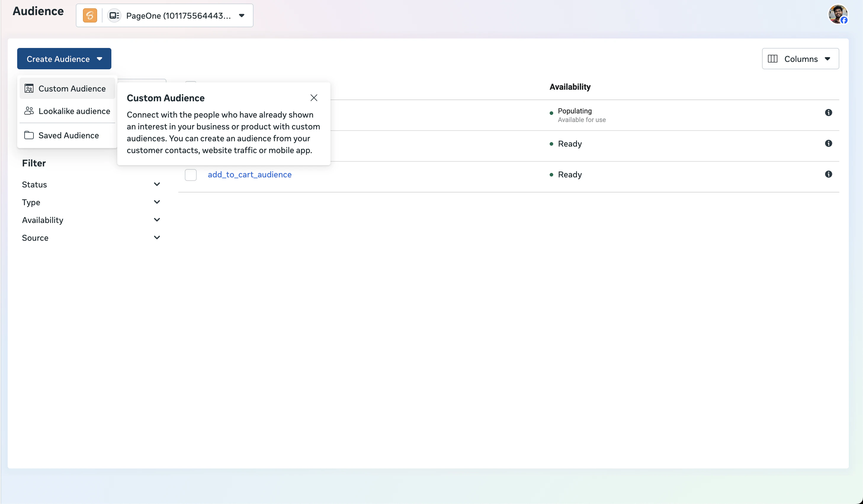This screenshot has height=504, width=863.
Task: Click the Create Audience button
Action: [x=64, y=59]
